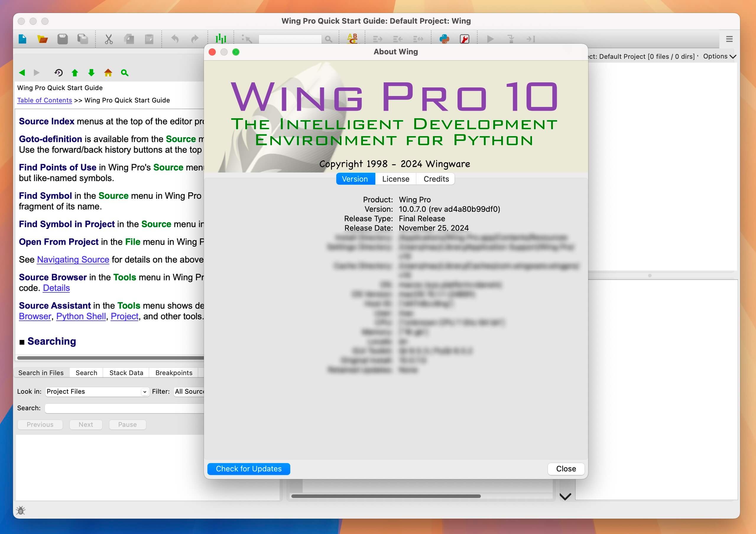
Task: Click the green bars code analysis icon
Action: 221,39
